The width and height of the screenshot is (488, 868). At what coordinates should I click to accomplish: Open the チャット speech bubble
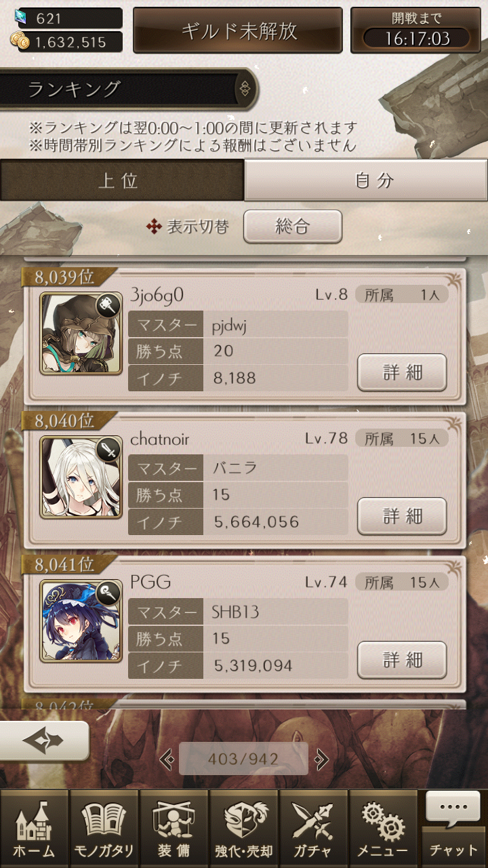453,828
